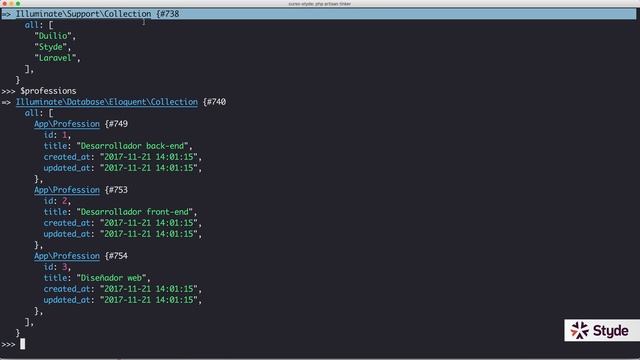The image size is (640, 360).
Task: Click updated_at value under Desarrollador front-end
Action: (x=149, y=234)
